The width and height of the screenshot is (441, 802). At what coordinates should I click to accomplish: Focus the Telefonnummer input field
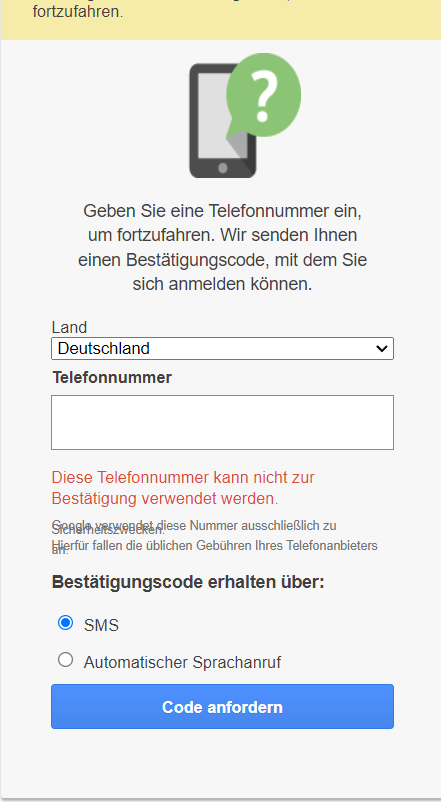pos(222,422)
